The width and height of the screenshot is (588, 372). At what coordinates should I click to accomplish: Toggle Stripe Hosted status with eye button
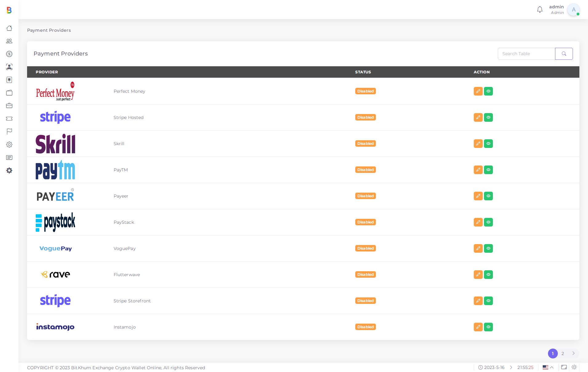tap(488, 117)
